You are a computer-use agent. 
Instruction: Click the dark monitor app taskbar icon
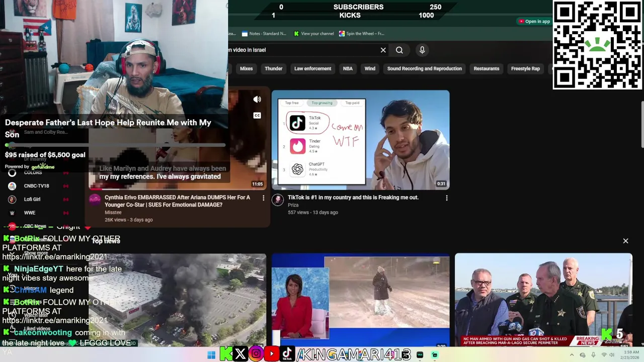pyautogui.click(x=420, y=355)
